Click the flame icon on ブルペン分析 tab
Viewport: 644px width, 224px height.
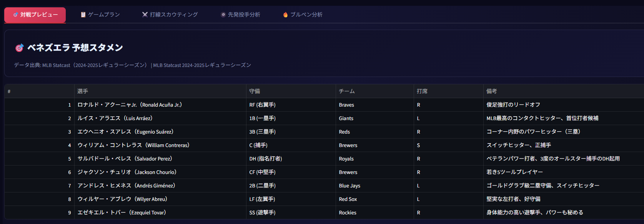[x=285, y=15]
